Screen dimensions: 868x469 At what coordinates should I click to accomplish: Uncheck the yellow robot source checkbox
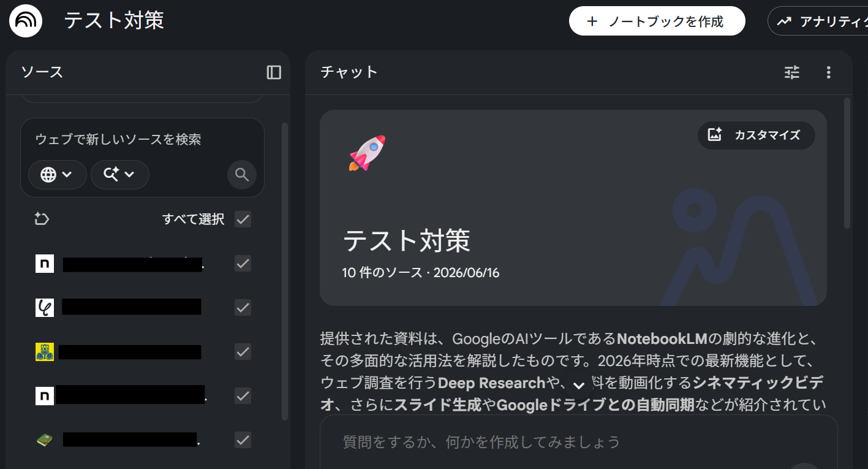243,352
